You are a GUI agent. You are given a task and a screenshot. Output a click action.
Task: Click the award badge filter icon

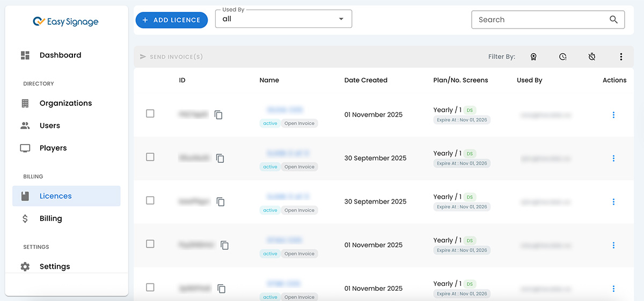pyautogui.click(x=533, y=57)
